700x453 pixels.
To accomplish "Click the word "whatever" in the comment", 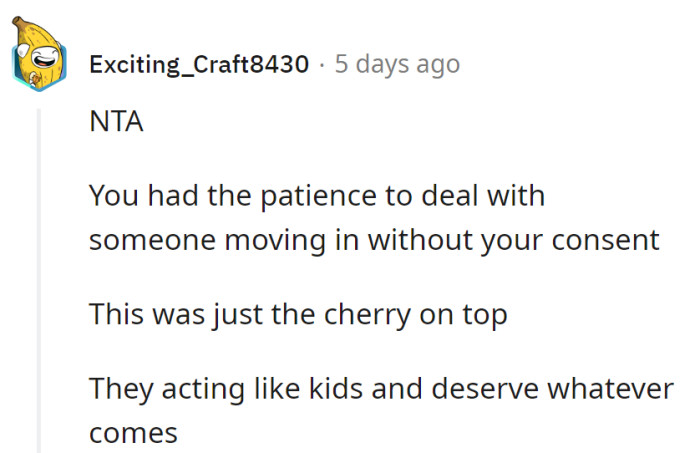I will (x=614, y=388).
